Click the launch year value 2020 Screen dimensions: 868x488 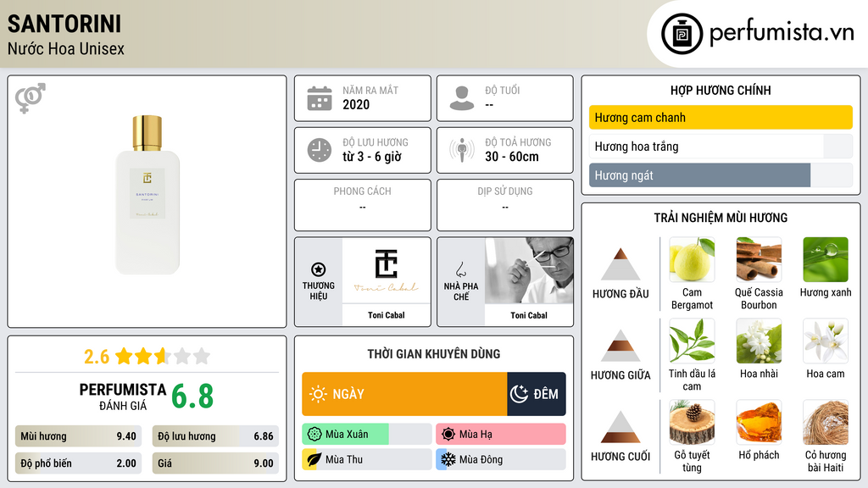(356, 104)
